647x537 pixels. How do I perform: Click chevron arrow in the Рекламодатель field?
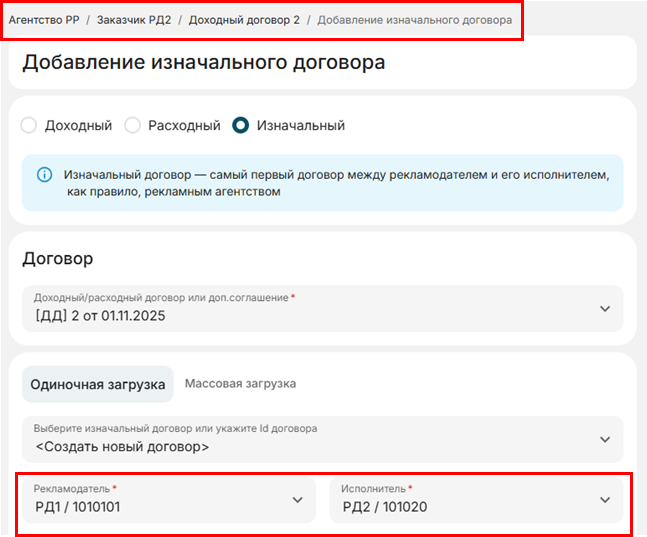pyautogui.click(x=296, y=499)
